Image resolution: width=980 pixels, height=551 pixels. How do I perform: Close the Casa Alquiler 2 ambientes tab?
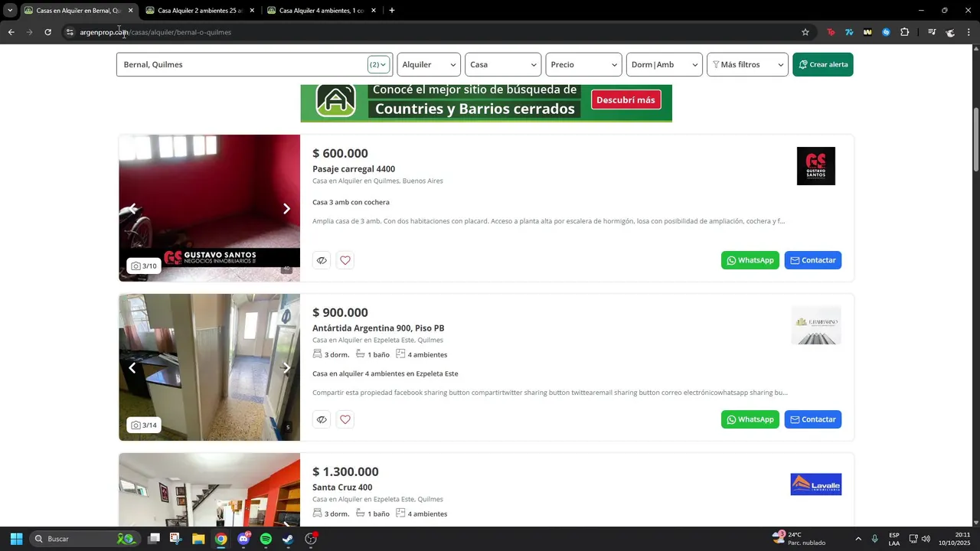pyautogui.click(x=252, y=10)
